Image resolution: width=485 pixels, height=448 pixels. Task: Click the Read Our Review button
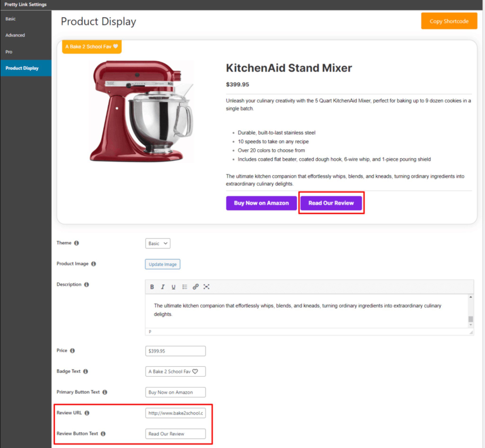point(331,202)
